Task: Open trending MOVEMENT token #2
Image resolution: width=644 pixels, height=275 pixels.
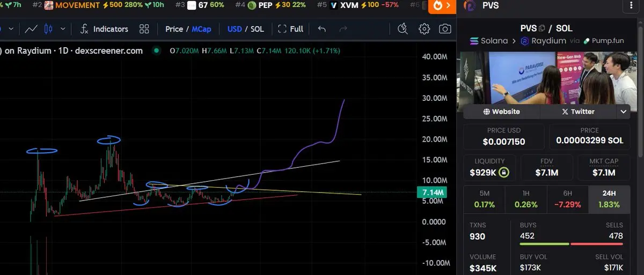Action: (98, 5)
